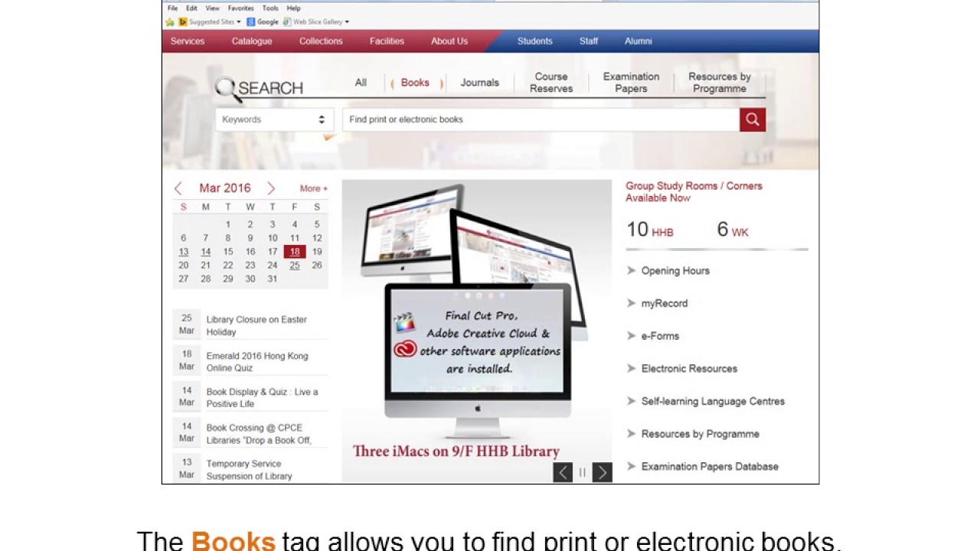Viewport: 980px width, 551px height.
Task: Select the Course Reserves search tab
Action: coord(551,83)
